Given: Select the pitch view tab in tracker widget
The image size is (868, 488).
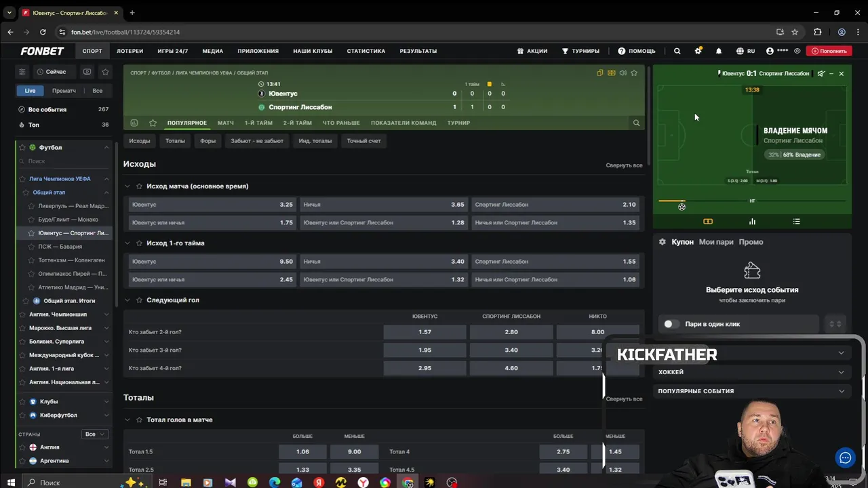Looking at the screenshot, I should point(708,222).
